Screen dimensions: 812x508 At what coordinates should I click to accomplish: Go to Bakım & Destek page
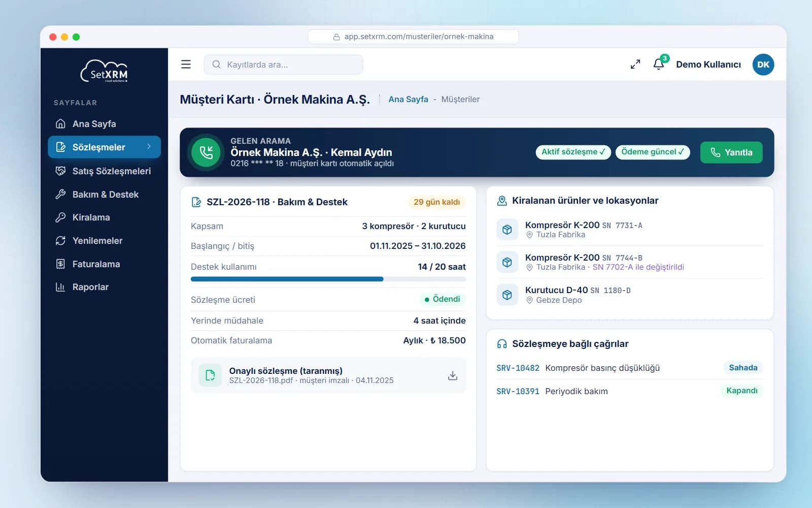[x=104, y=194]
